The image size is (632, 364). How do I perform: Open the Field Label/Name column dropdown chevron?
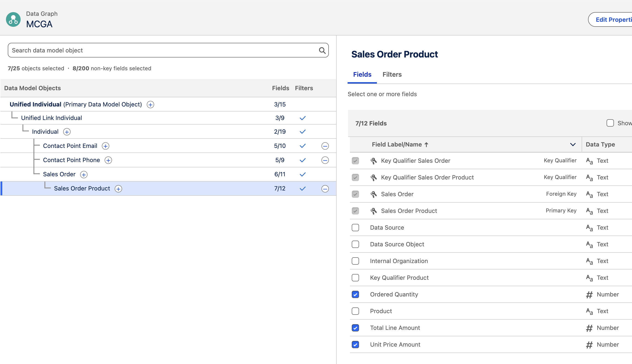573,144
